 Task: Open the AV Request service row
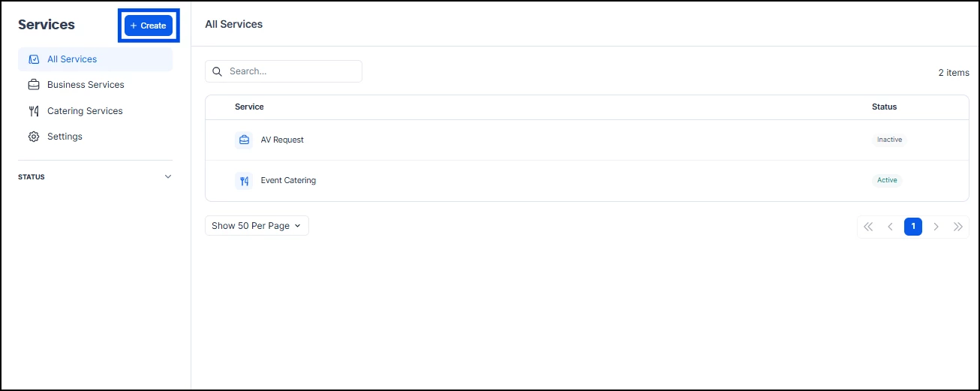click(x=587, y=140)
